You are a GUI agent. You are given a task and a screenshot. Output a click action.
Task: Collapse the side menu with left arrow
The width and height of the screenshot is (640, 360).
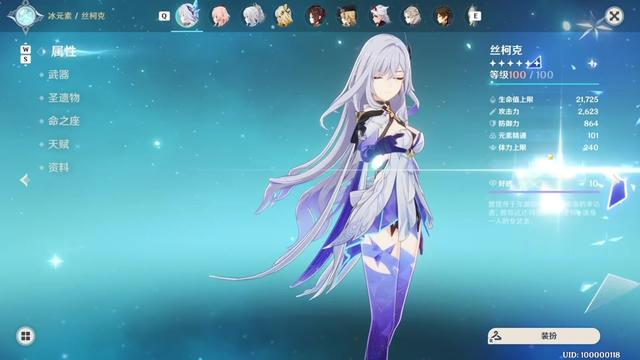pyautogui.click(x=25, y=180)
